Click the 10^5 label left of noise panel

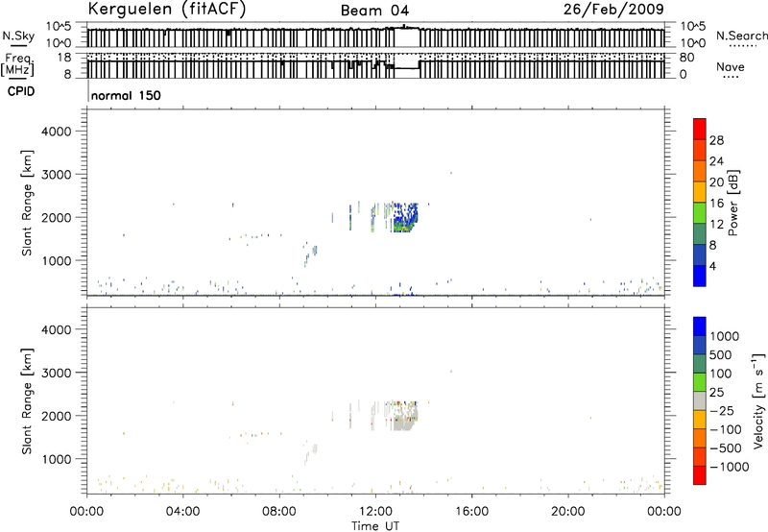pos(59,26)
